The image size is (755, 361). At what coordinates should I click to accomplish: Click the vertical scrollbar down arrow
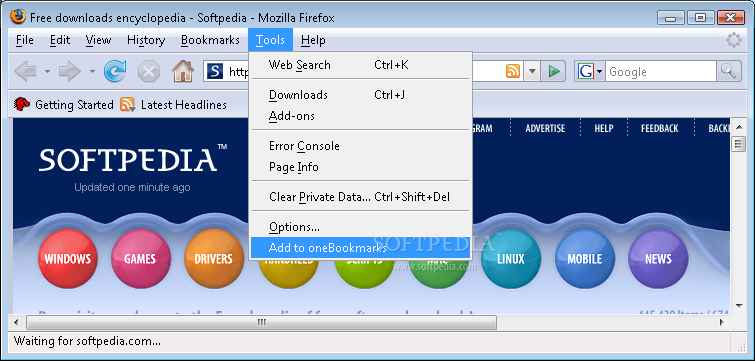tap(738, 306)
